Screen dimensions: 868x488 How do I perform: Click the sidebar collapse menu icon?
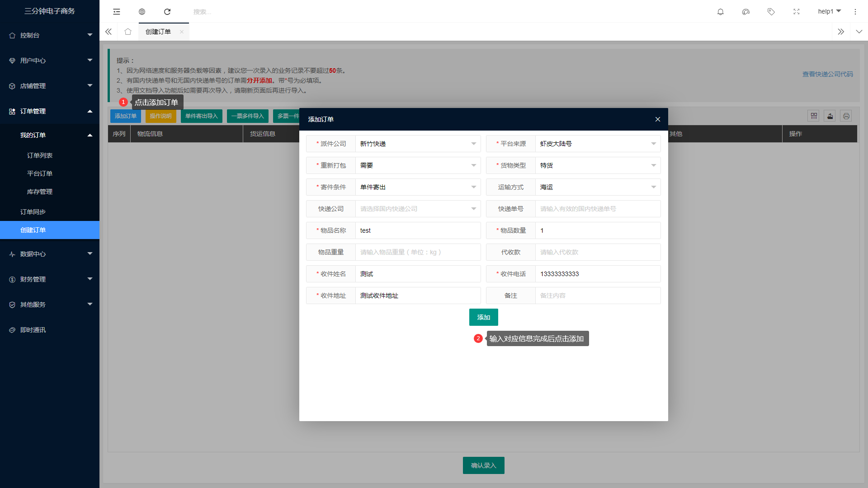click(117, 12)
